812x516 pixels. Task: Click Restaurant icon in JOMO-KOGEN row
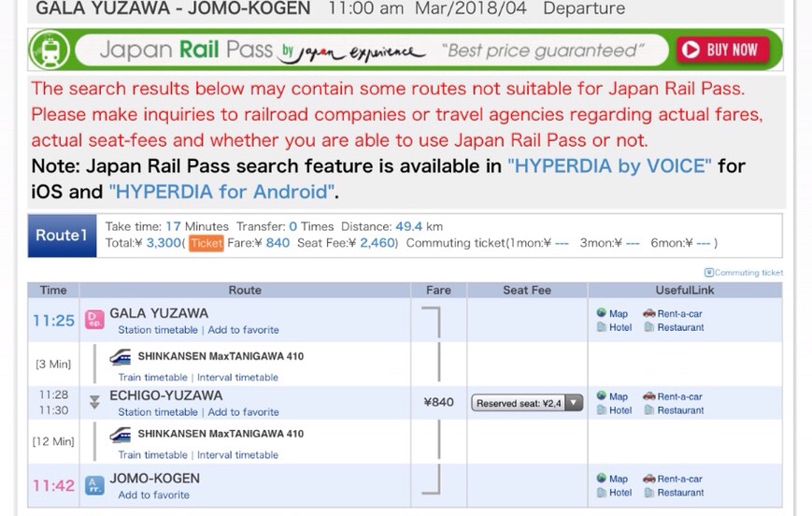coord(648,493)
